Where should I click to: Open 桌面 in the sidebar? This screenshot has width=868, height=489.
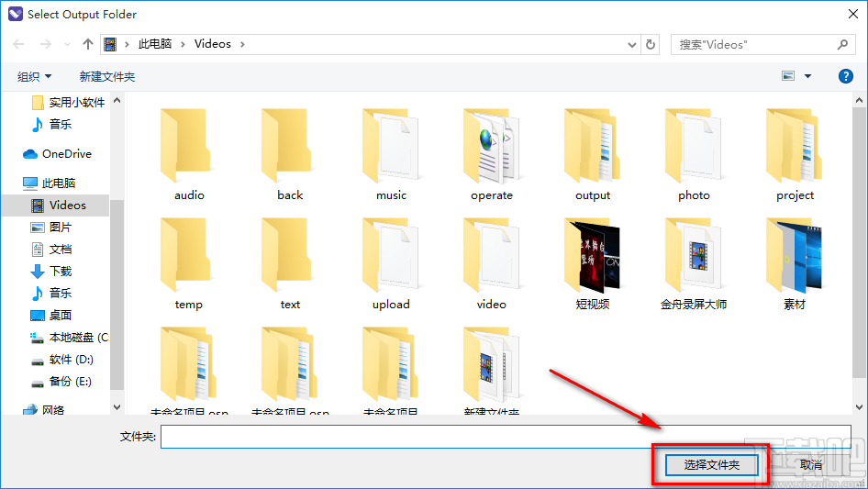click(51, 315)
